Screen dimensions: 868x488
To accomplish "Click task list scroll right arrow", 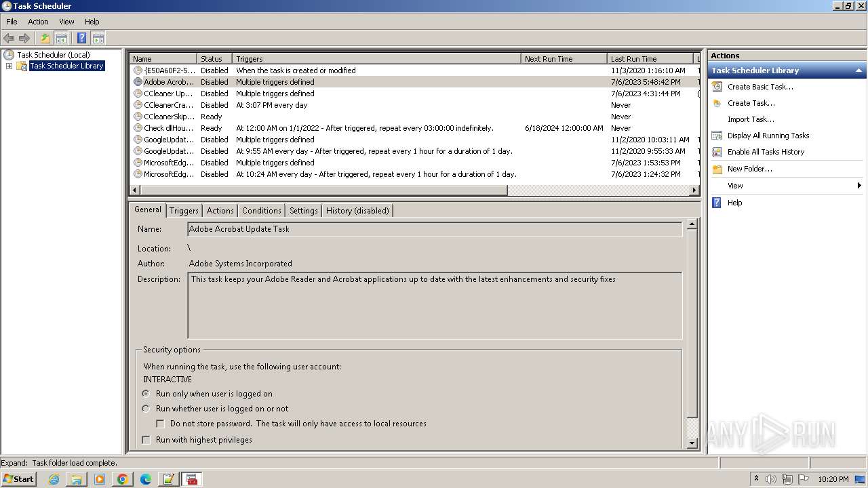I will pos(694,190).
